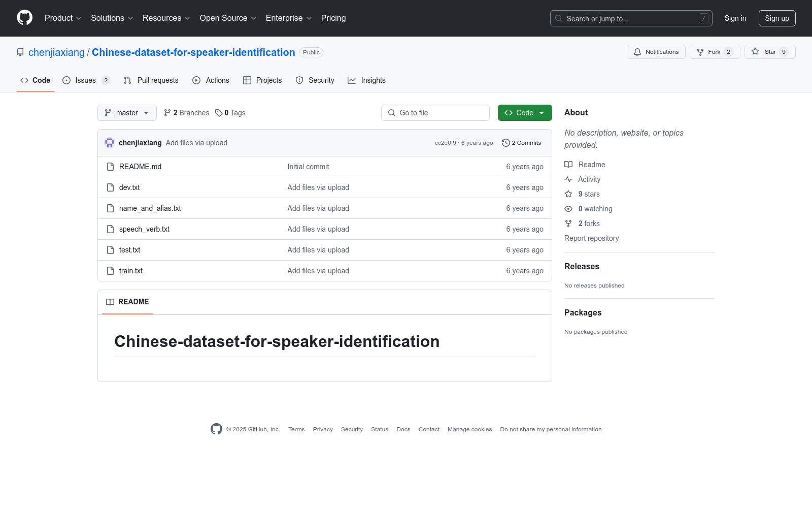Screen dimensions: 812x508
Task: Click the Fork icon
Action: pyautogui.click(x=700, y=52)
